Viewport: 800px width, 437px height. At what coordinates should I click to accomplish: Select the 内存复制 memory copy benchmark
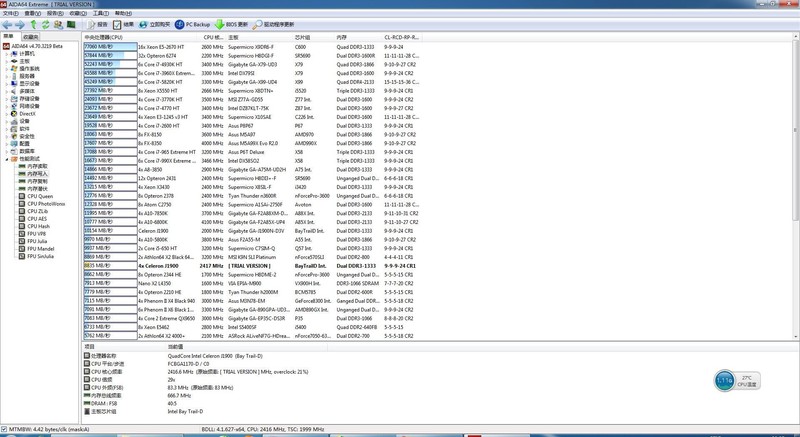pos(33,181)
